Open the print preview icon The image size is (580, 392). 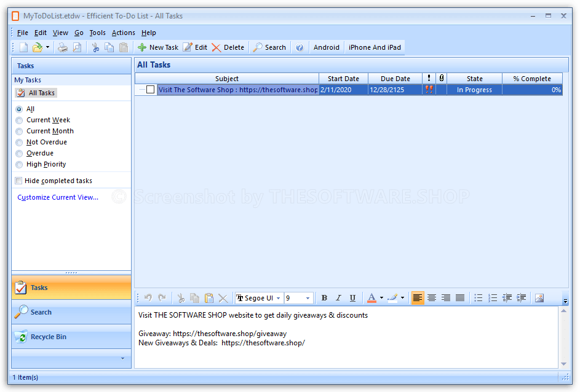(x=77, y=47)
